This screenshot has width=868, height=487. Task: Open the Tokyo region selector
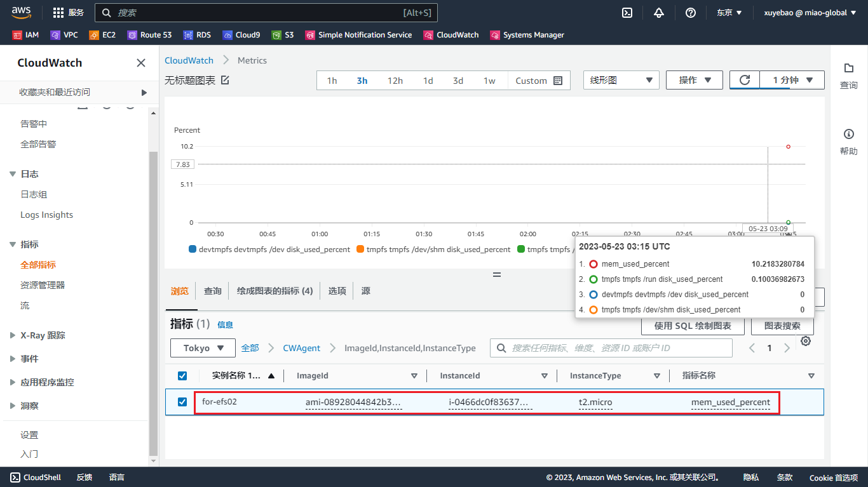[x=203, y=348]
